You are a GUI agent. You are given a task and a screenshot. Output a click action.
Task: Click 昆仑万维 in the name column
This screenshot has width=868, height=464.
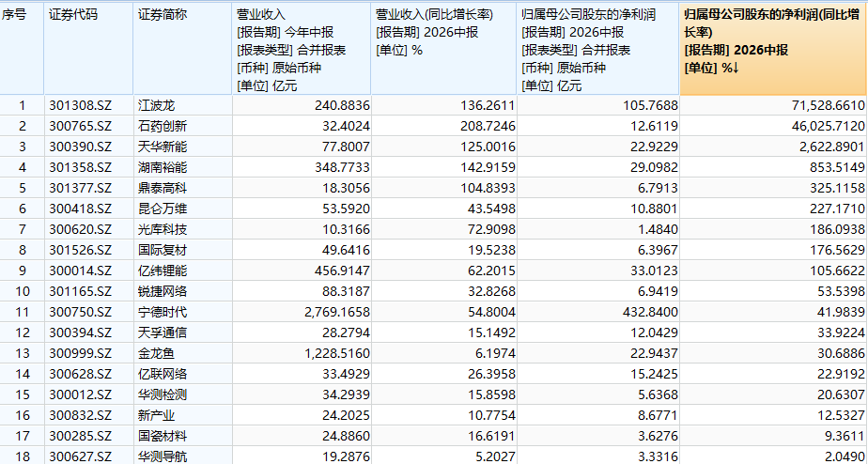(163, 209)
